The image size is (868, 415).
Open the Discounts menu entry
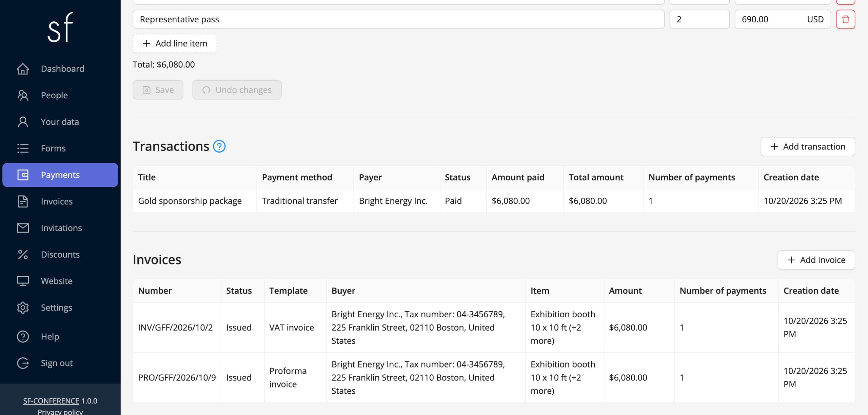(x=60, y=254)
